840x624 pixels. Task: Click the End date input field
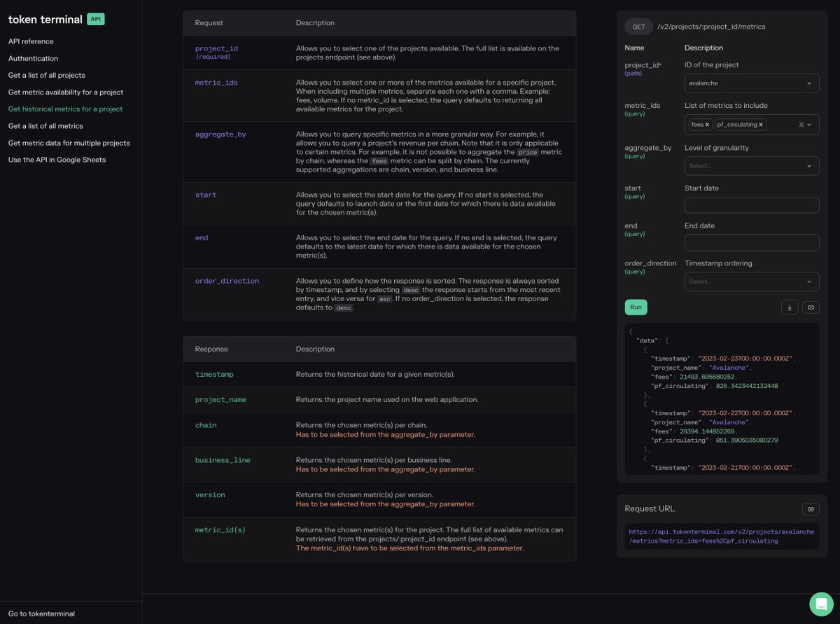[752, 242]
